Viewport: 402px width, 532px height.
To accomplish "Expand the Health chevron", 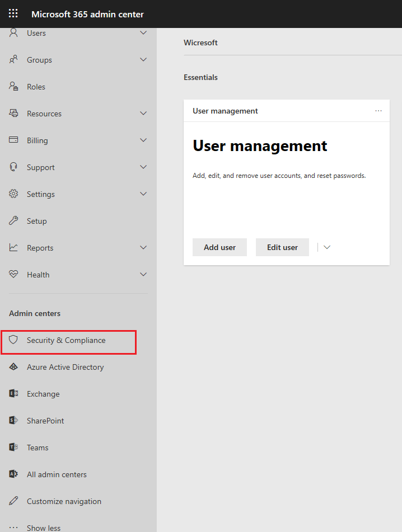I will [143, 274].
